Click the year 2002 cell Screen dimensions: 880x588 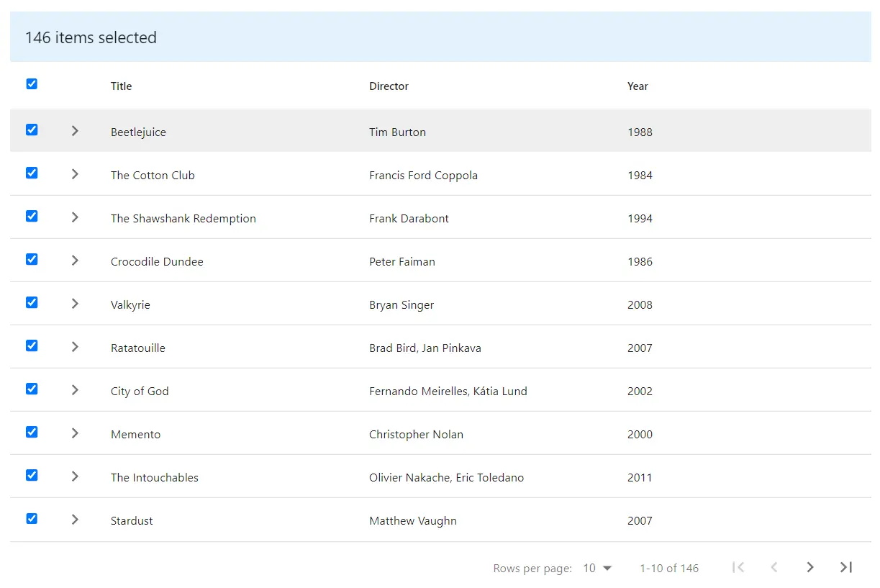tap(640, 392)
